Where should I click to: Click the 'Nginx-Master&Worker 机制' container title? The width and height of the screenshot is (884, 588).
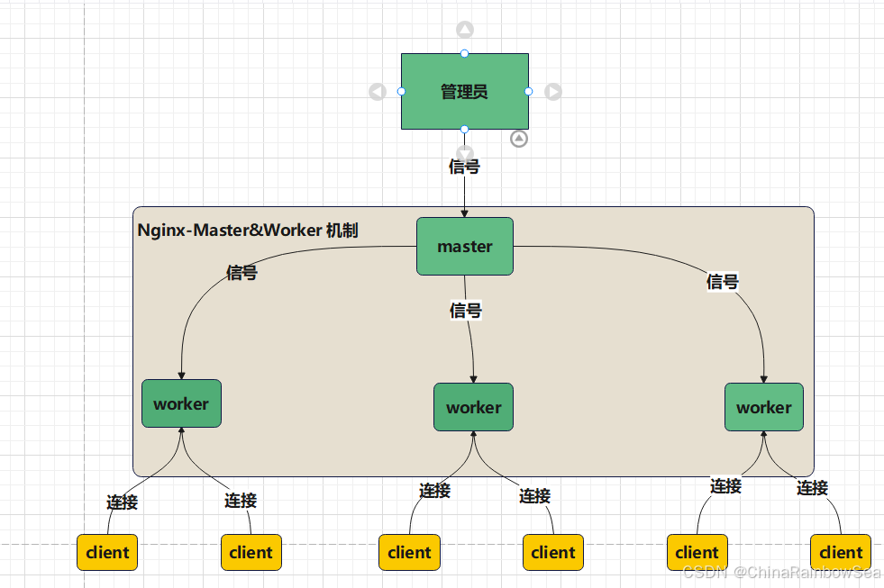click(x=248, y=230)
